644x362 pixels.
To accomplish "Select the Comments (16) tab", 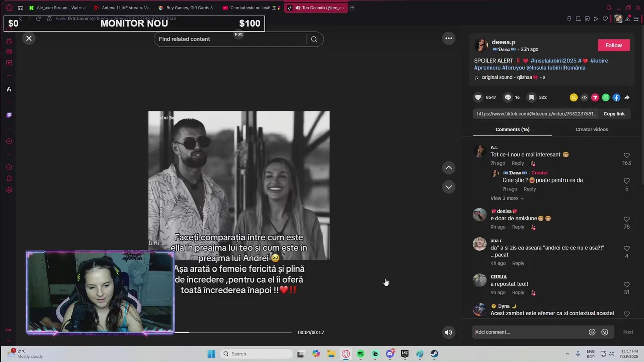I will point(512,129).
